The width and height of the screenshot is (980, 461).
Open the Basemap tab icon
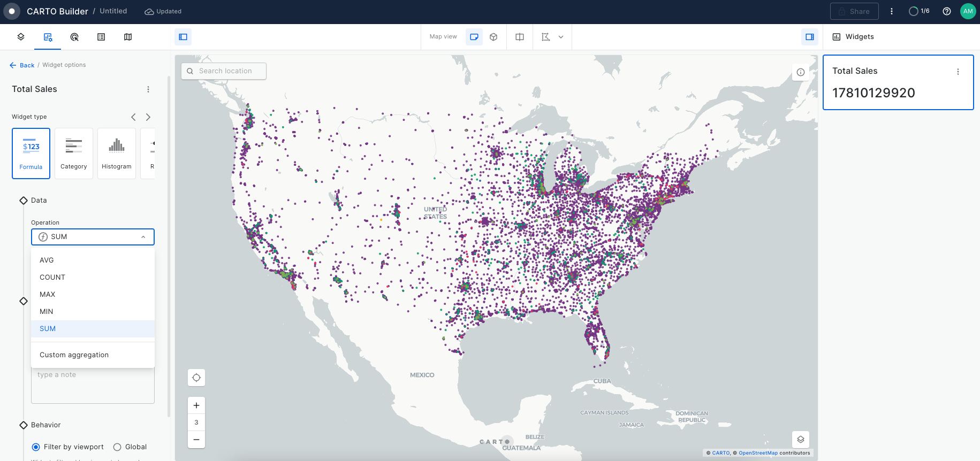tap(128, 37)
